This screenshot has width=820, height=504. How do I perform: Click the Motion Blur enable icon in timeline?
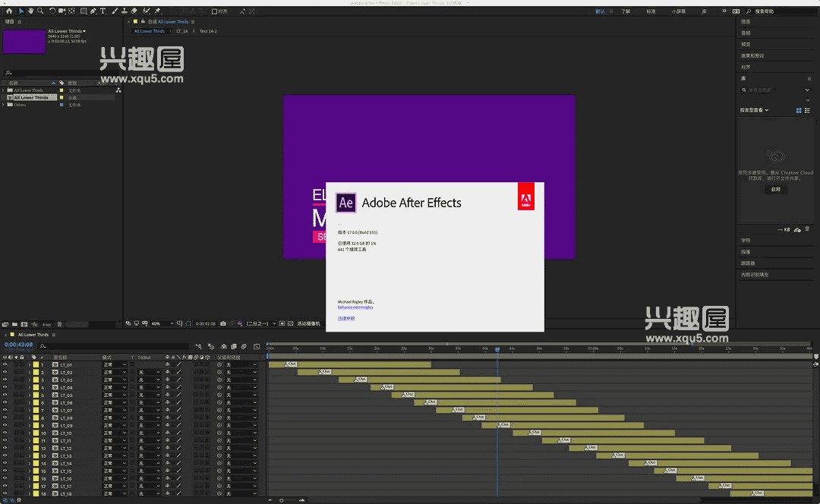(x=244, y=346)
